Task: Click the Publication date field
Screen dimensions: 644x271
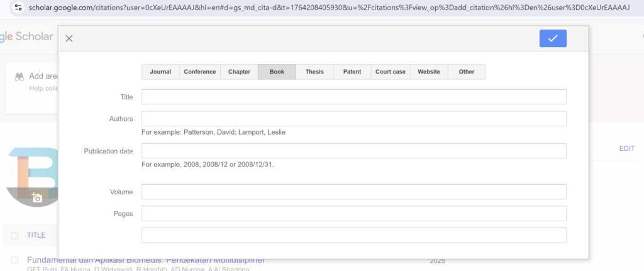Action: tap(353, 151)
